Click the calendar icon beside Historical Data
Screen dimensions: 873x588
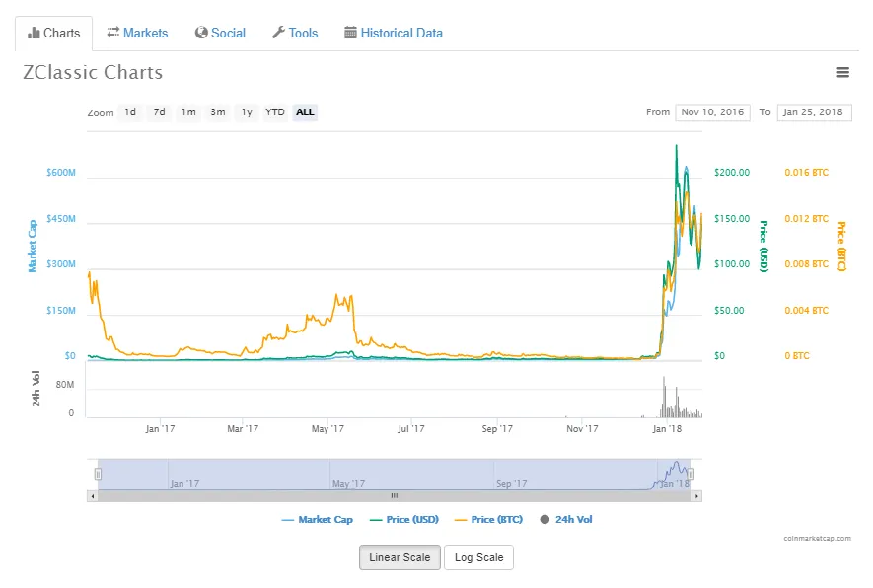pyautogui.click(x=350, y=33)
